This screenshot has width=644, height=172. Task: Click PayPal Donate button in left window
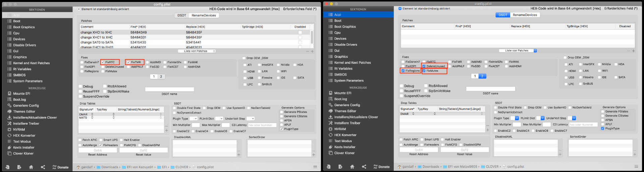60,167
